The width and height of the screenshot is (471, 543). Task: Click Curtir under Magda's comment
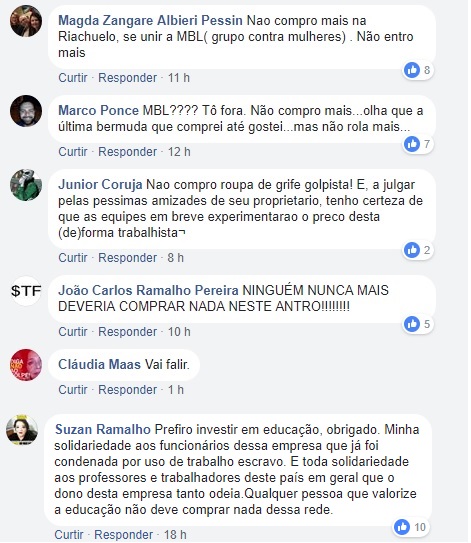click(73, 78)
